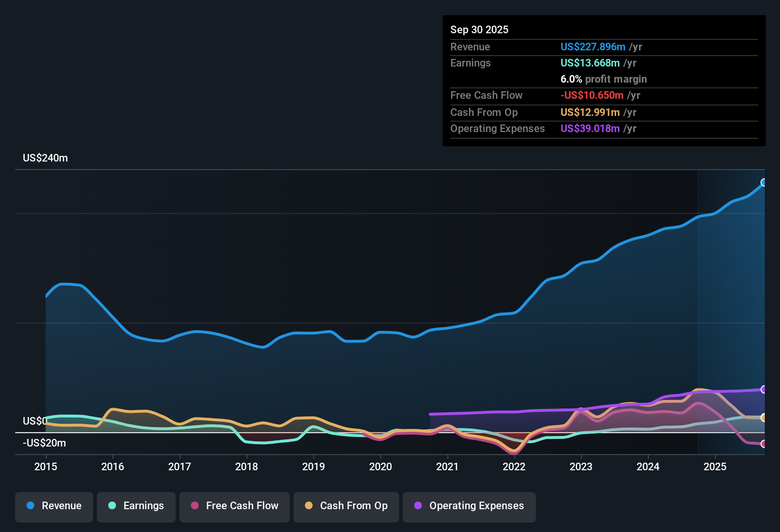The width and height of the screenshot is (780, 532).
Task: Click the Cash From Op orange dot icon
Action: (308, 506)
